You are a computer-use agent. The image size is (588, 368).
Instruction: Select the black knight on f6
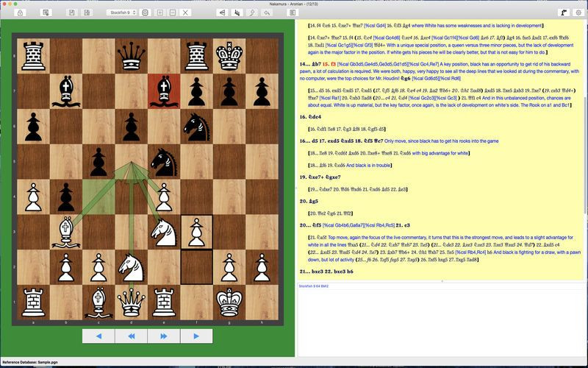click(196, 127)
